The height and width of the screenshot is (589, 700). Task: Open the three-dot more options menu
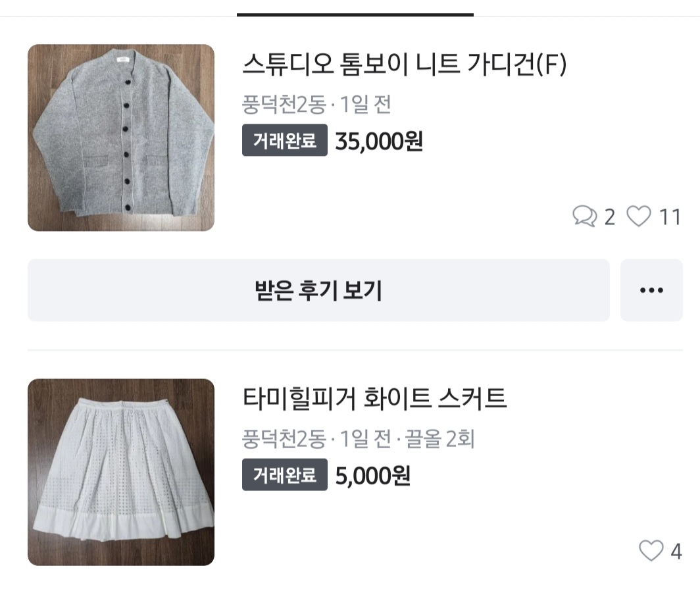coord(651,290)
